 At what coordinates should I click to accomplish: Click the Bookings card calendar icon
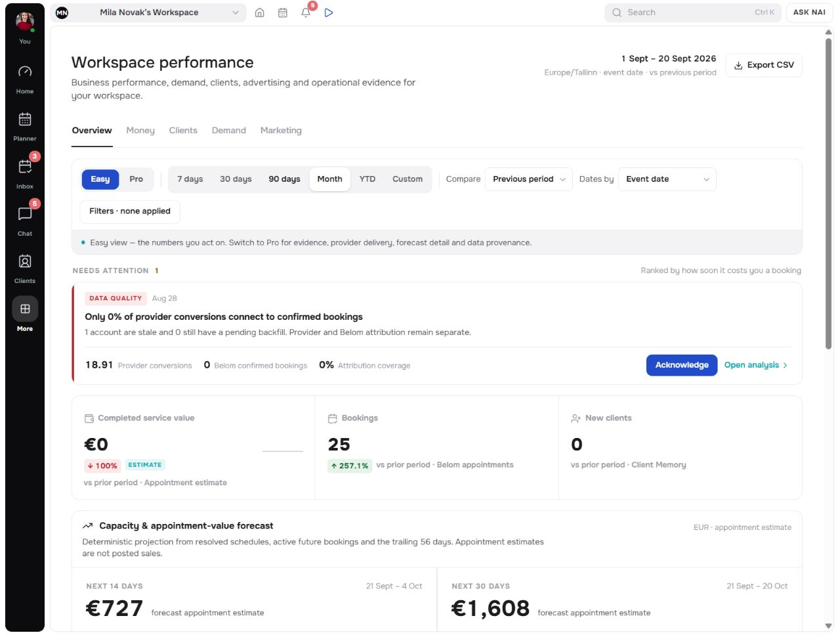point(333,418)
